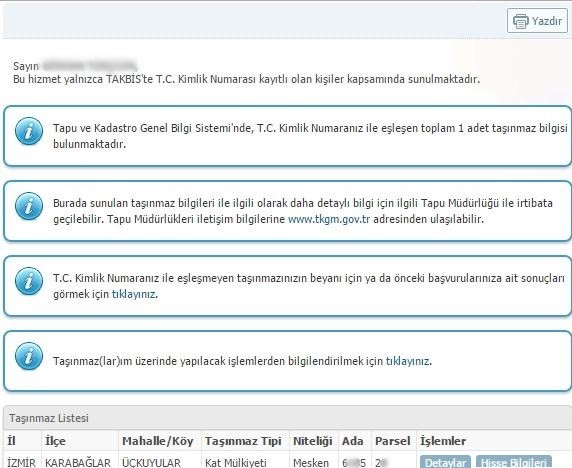Click the Taşınmaz Listesi panel title
This screenshot has width=572, height=468.
coord(49,418)
